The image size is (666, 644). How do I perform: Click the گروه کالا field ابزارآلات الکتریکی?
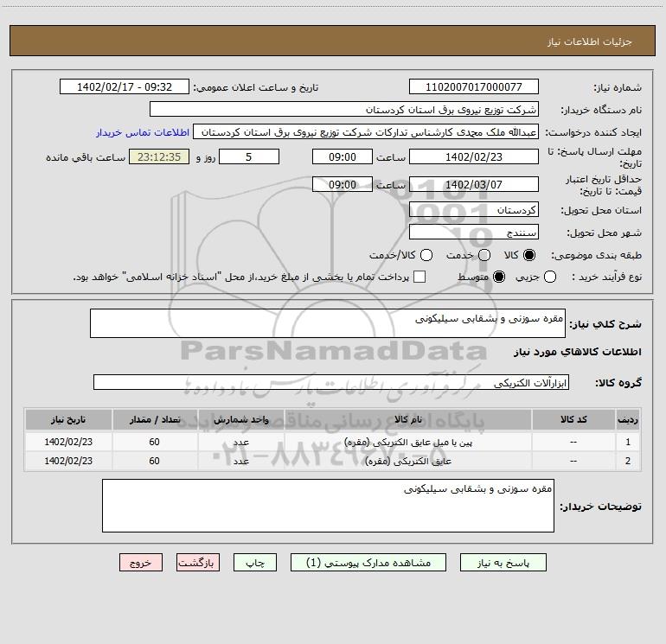(x=331, y=382)
